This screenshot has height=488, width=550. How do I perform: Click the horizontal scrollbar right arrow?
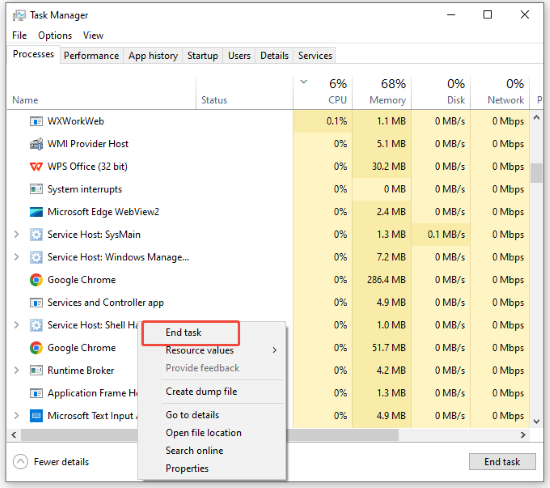pos(523,435)
